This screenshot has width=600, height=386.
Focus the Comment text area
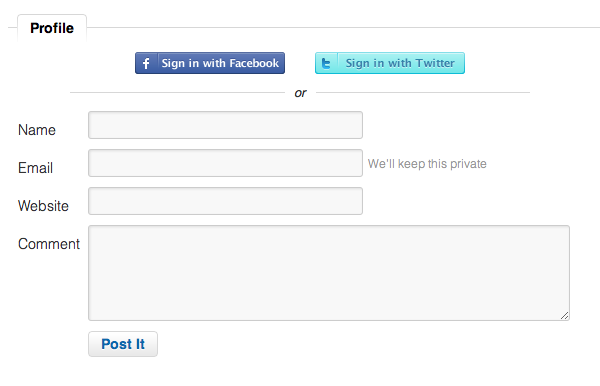click(x=329, y=273)
